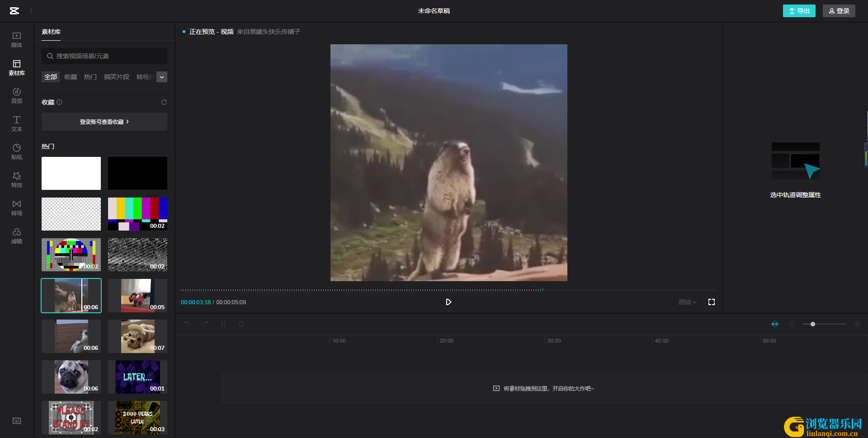Select the pug face 00:06 thumbnail
The width and height of the screenshot is (868, 438).
point(71,377)
